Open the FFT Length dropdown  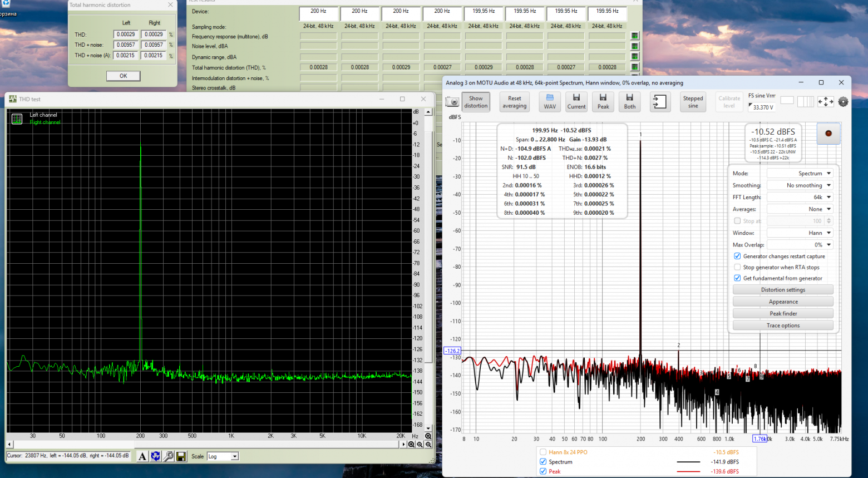pos(800,197)
